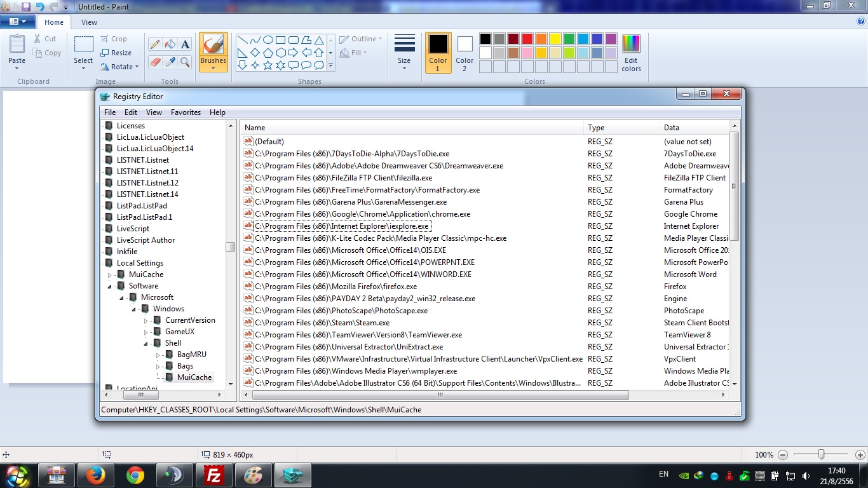Select Color 2 background swatch
This screenshot has width=868, height=488.
point(465,52)
